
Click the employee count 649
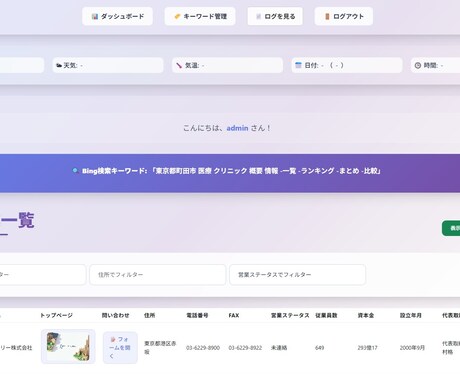320,348
